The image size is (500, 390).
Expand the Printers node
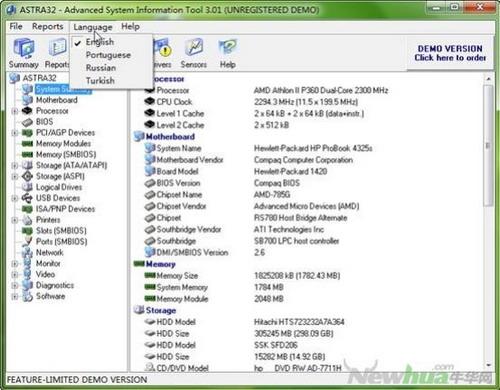15,220
